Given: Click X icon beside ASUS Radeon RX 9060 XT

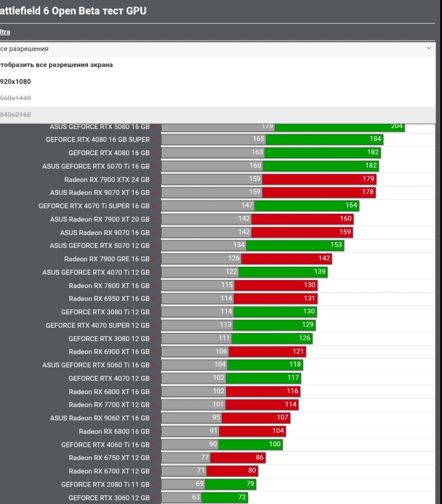Looking at the screenshot, I should (154, 418).
